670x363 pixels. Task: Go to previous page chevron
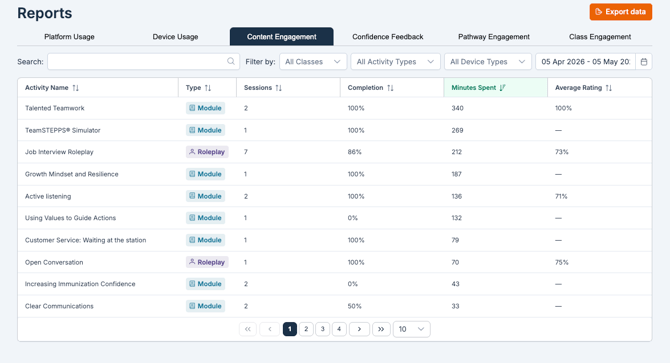point(270,329)
